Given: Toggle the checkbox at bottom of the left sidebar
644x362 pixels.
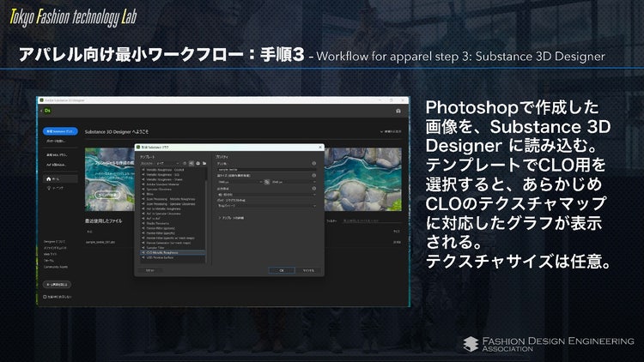Looking at the screenshot, I should coord(46,296).
